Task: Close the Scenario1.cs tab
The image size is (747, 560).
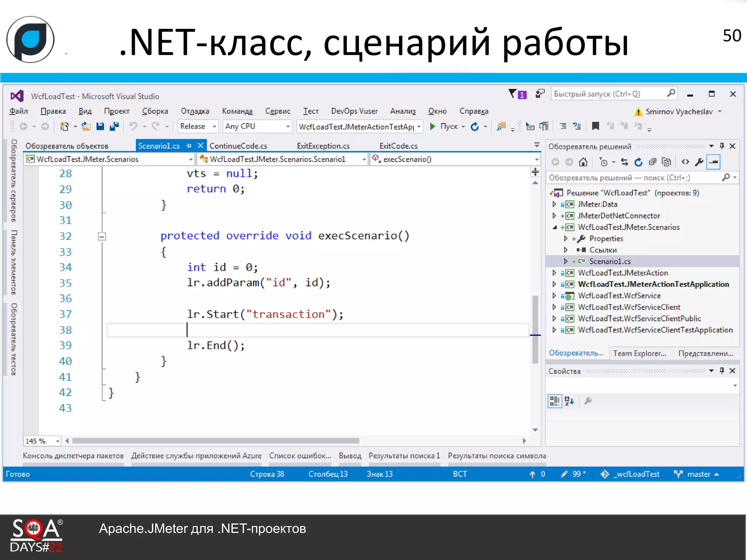Action: pos(200,146)
